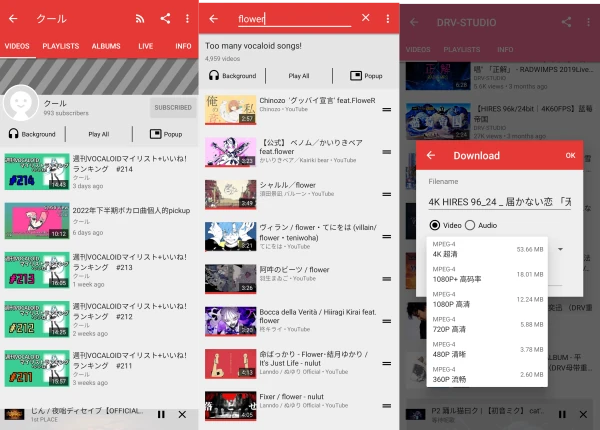Collapse the quality dropdown arrow
Image resolution: width=600 pixels, height=430 pixels.
[560, 249]
